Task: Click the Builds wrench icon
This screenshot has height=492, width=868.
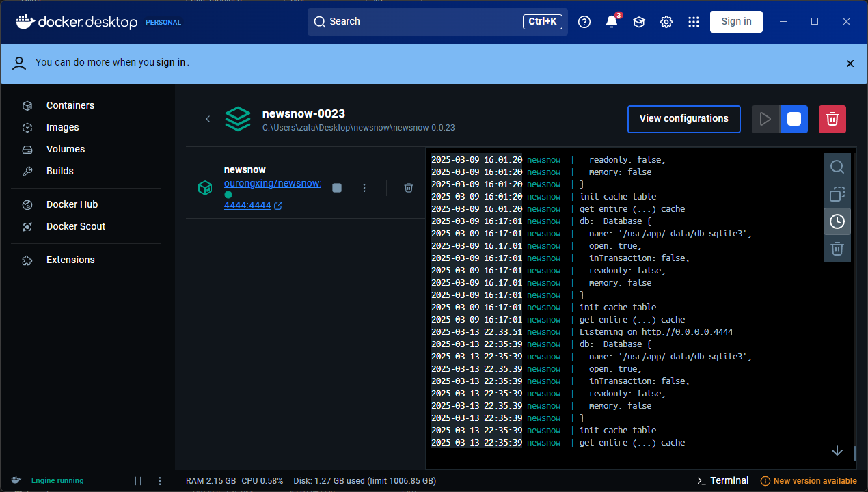Action: coord(27,171)
